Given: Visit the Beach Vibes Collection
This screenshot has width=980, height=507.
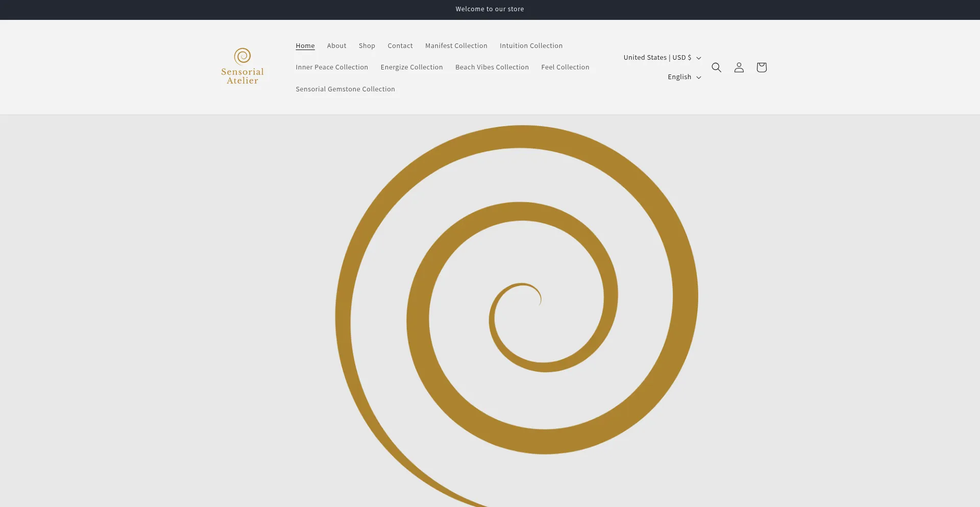Looking at the screenshot, I should click(492, 67).
